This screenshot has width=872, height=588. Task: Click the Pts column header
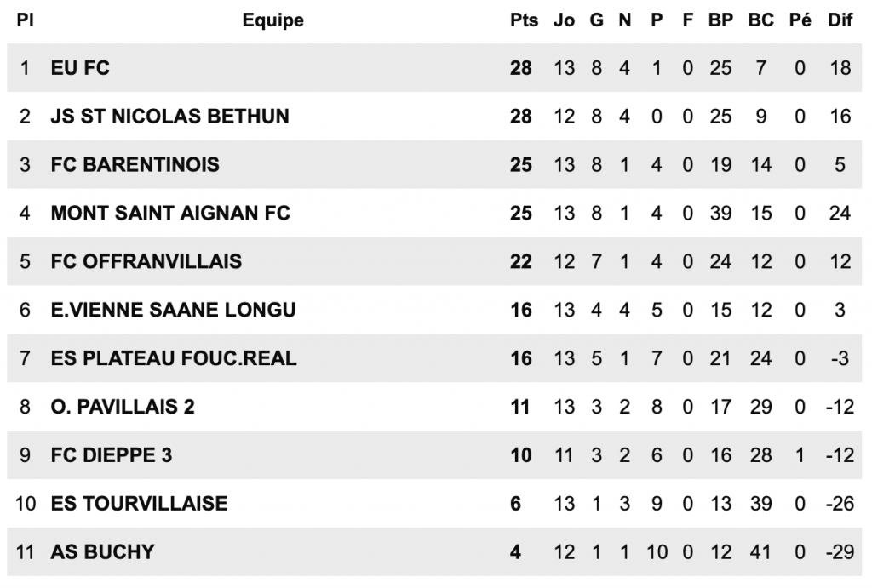coord(524,20)
